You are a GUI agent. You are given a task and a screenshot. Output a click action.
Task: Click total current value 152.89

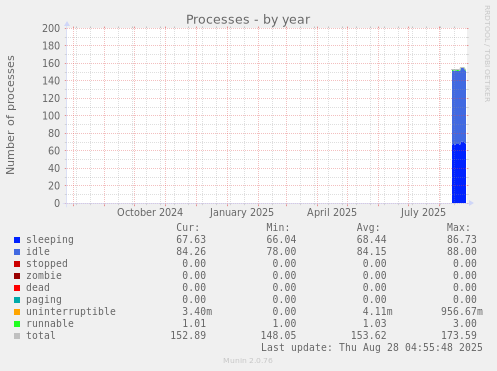(188, 335)
